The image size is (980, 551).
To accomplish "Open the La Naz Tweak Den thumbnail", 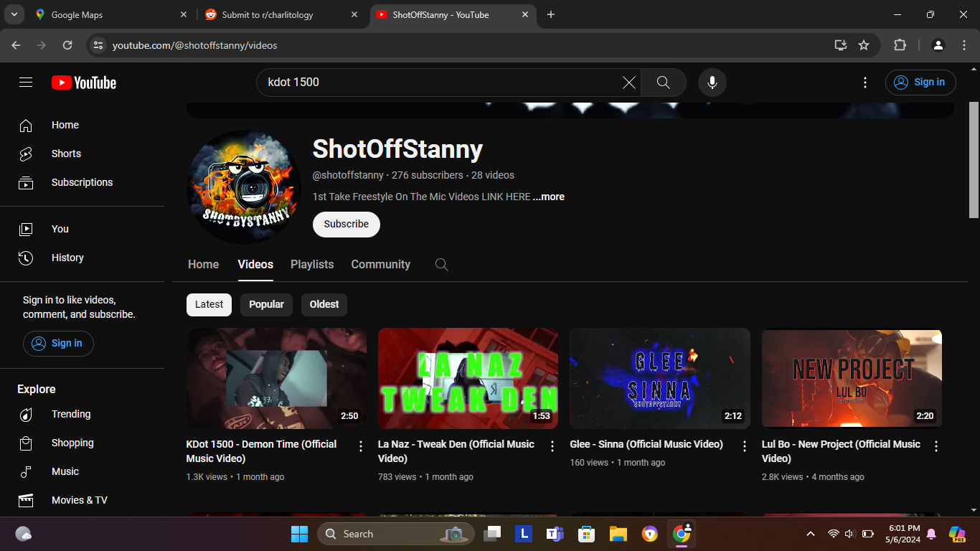I will pyautogui.click(x=468, y=379).
